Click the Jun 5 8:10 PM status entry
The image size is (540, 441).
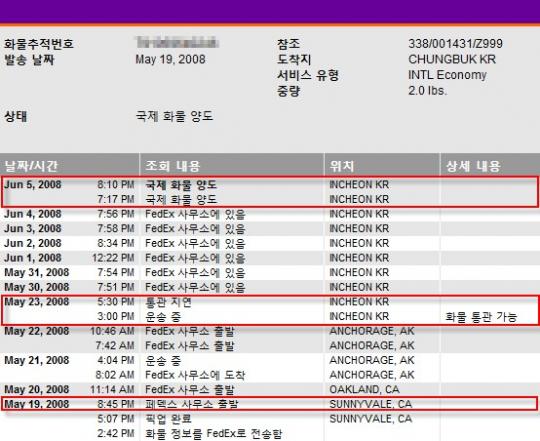click(x=270, y=185)
